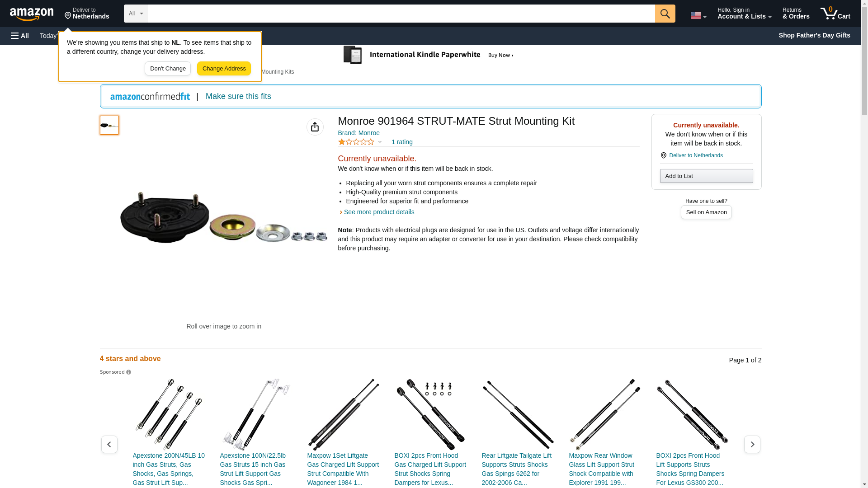Screen dimensions: 868x488
Task: Open Shop Father's Day Gifts
Action: (x=814, y=35)
